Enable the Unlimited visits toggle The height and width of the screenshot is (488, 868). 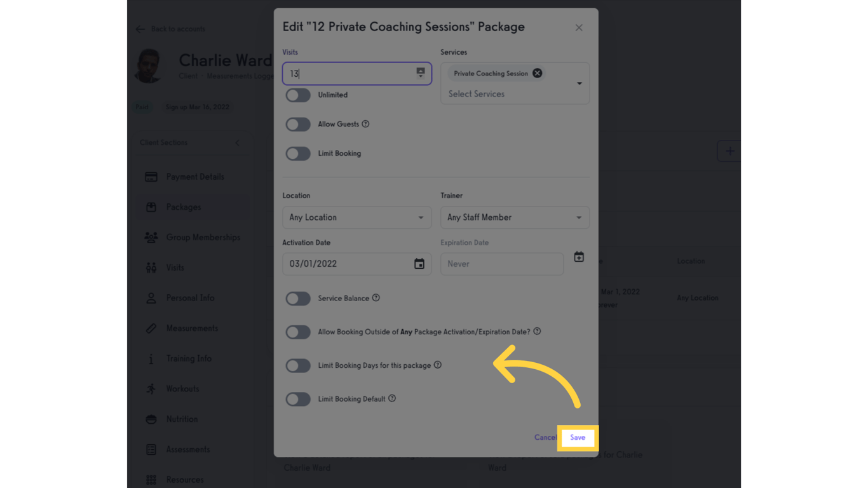click(298, 95)
